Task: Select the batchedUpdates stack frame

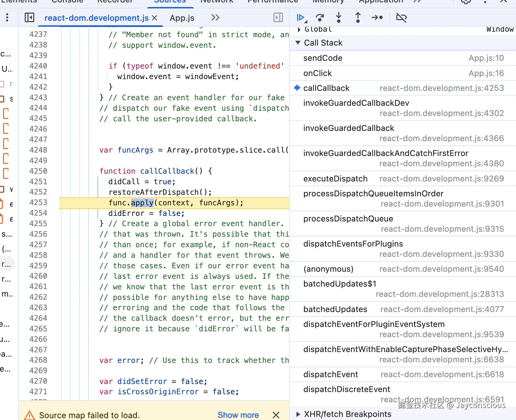Action: coord(403,309)
